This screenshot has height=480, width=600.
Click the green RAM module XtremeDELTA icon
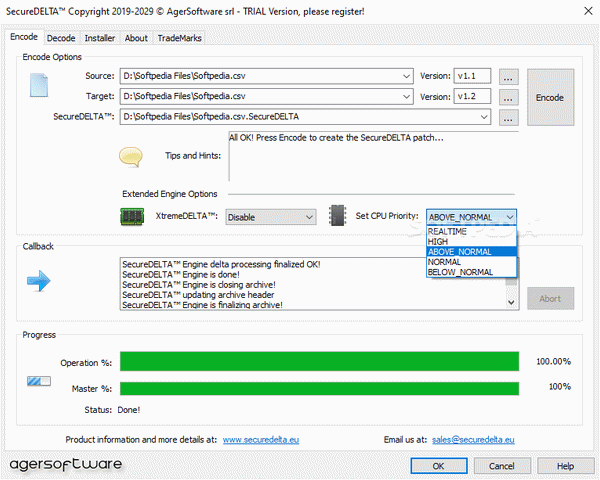(132, 217)
